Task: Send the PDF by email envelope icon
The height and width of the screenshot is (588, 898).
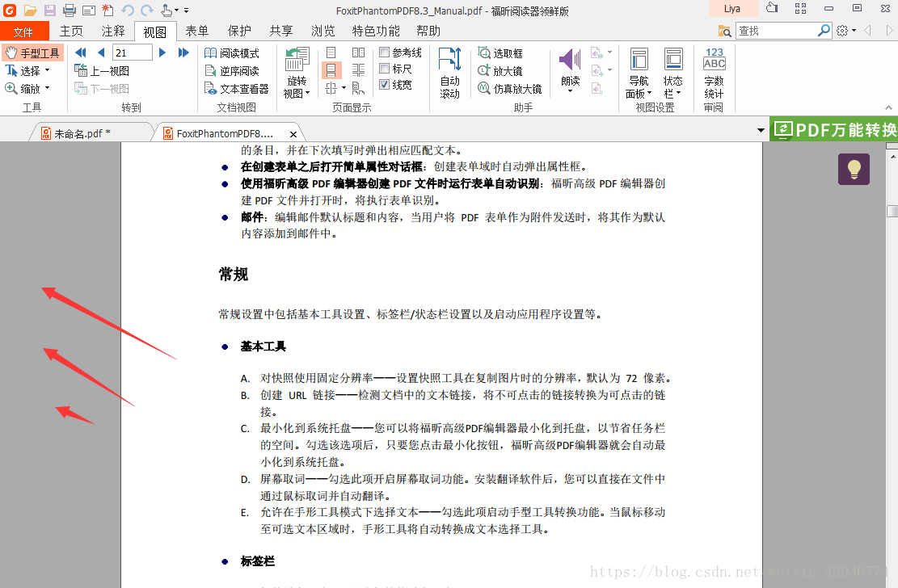Action: click(x=89, y=10)
